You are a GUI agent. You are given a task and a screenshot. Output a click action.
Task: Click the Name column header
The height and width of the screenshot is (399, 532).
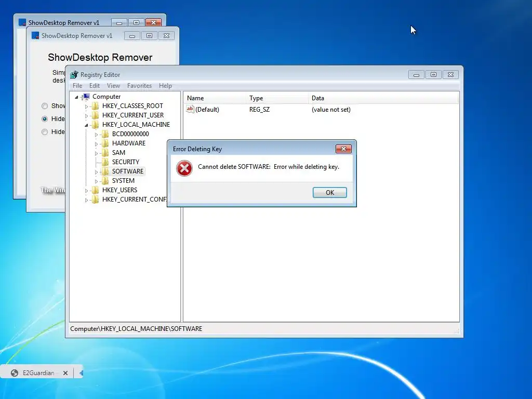click(215, 98)
